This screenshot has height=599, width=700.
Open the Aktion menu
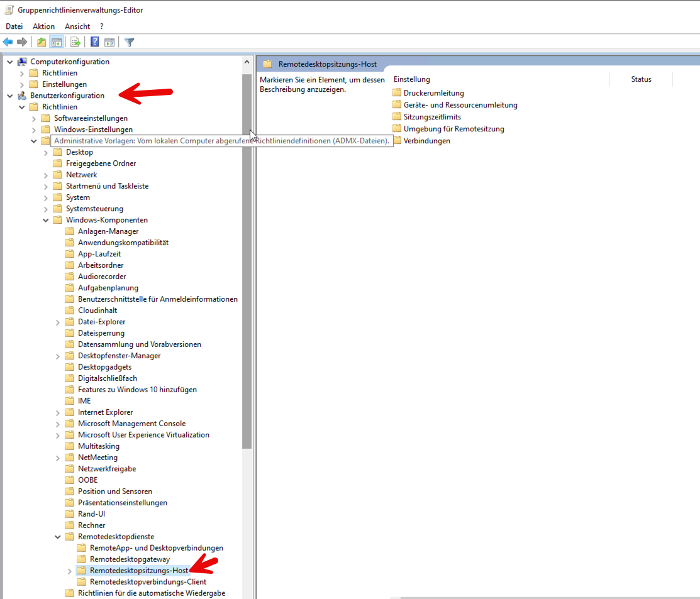pos(44,26)
